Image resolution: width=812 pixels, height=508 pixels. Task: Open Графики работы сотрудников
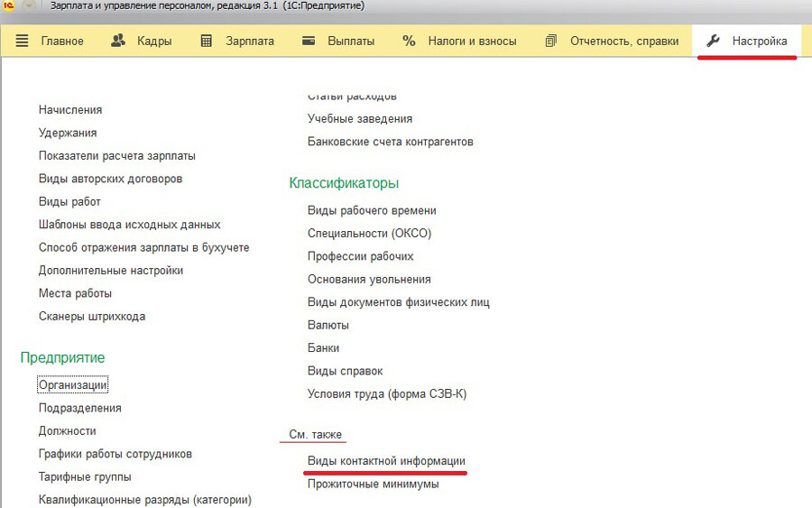[115, 454]
